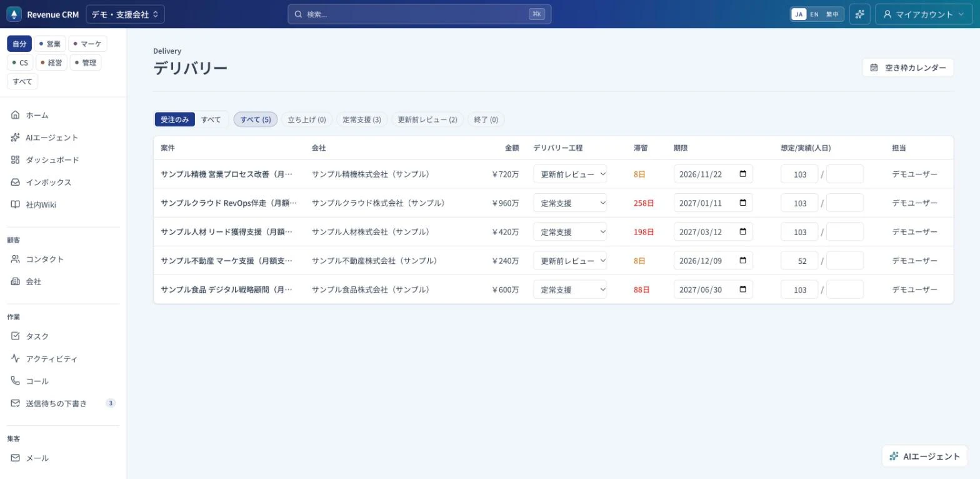Click the ￥600万 amount cell
This screenshot has width=980, height=479.
tap(506, 290)
